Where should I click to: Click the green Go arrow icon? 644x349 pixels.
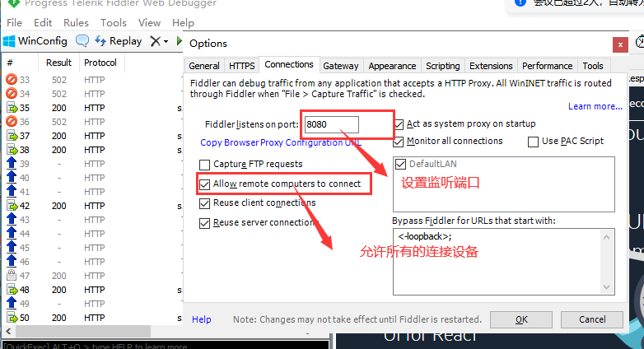coord(179,40)
